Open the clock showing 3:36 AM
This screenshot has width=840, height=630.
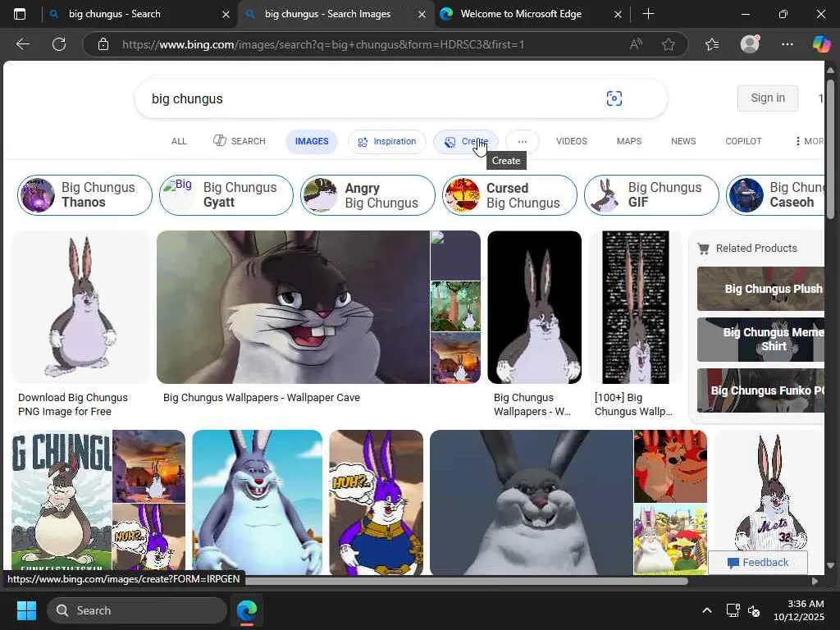pos(798,610)
